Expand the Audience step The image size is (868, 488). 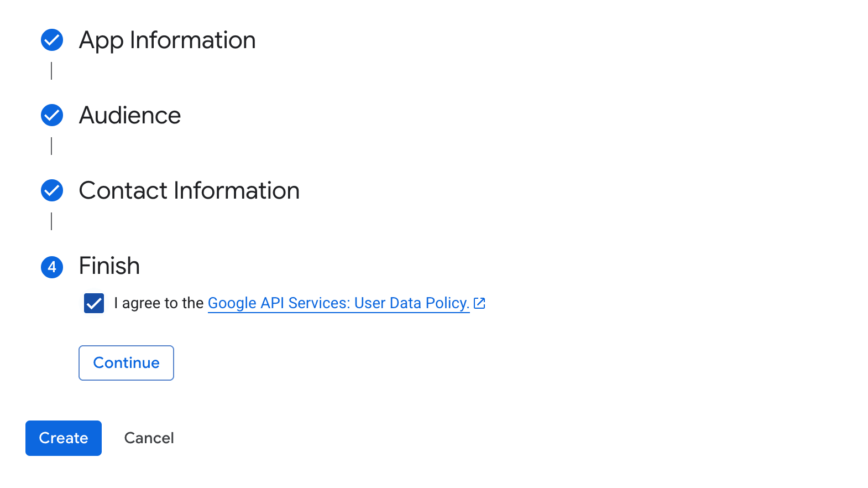coord(130,116)
